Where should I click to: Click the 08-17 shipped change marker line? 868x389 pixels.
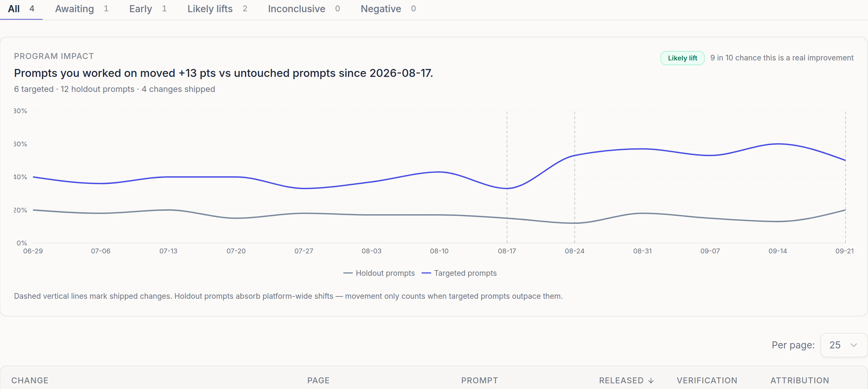click(x=507, y=177)
